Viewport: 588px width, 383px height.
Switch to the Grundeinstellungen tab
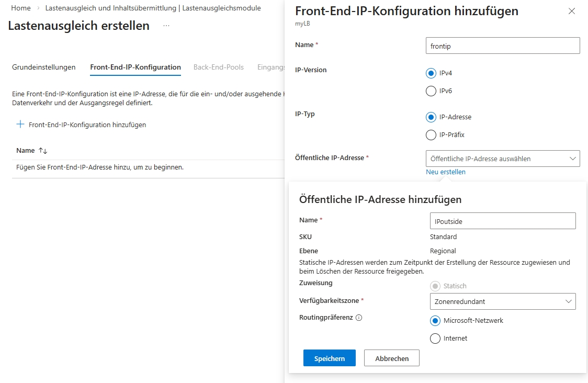[44, 67]
